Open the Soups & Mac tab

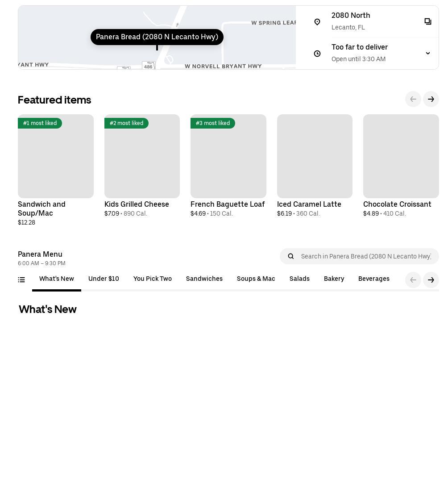click(x=256, y=279)
